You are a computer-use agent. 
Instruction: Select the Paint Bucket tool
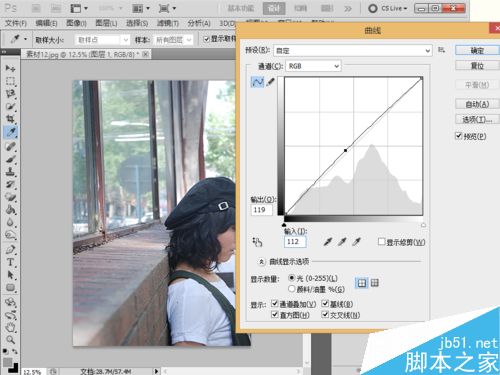pos(11,210)
